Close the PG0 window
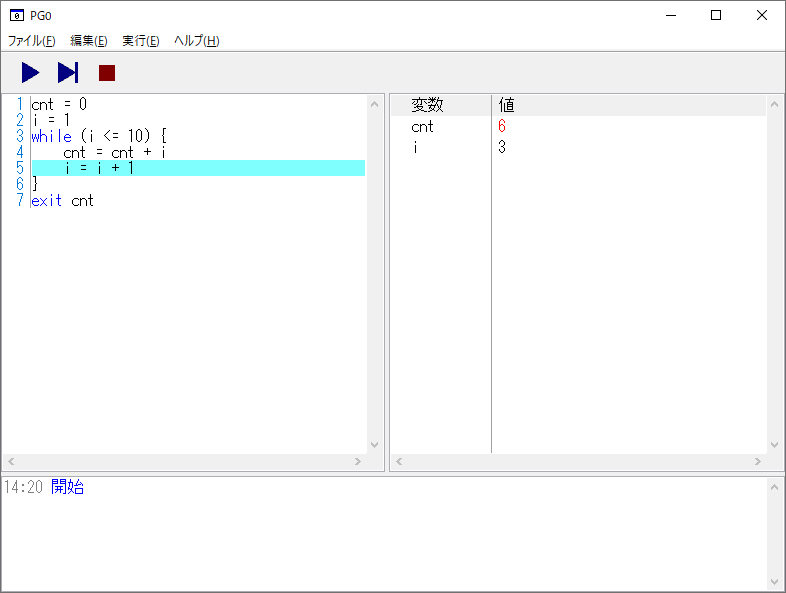This screenshot has width=786, height=593. click(x=761, y=16)
